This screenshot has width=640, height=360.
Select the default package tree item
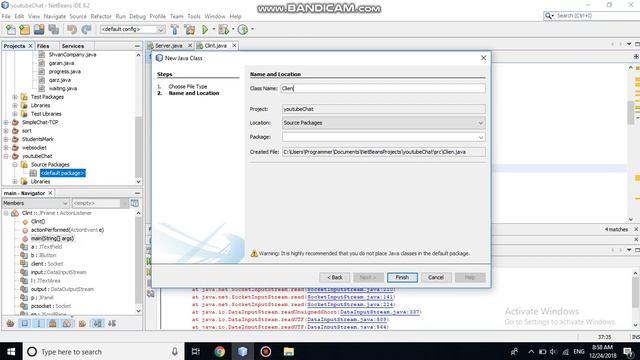click(x=62, y=173)
